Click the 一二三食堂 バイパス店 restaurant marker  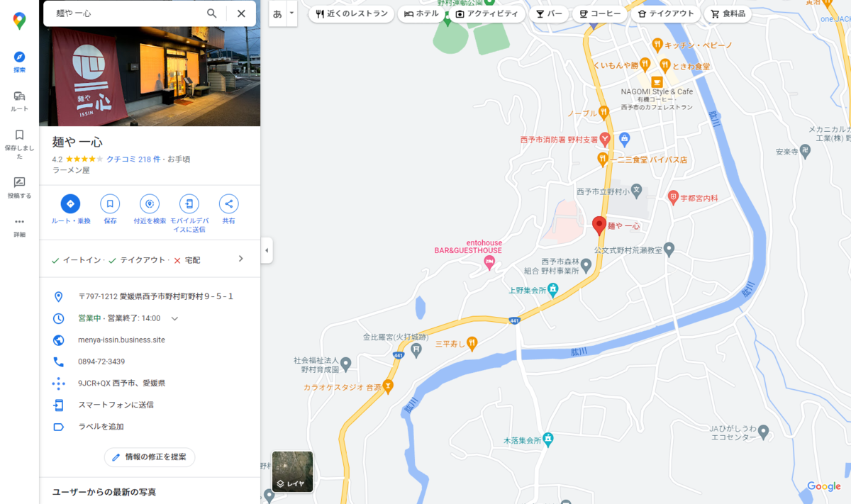(x=602, y=159)
